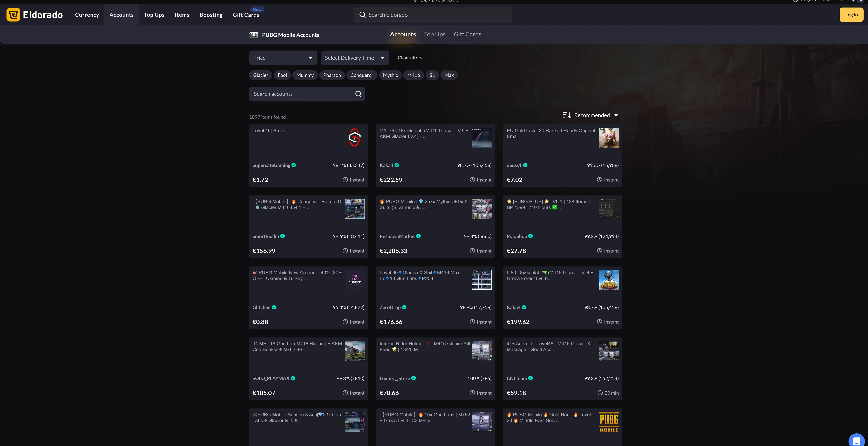Viewport: 868px width, 446px height.
Task: Click the Log in button
Action: 851,15
